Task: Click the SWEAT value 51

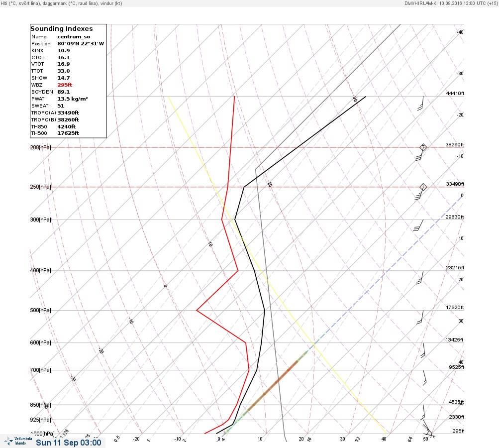Action: [x=61, y=106]
